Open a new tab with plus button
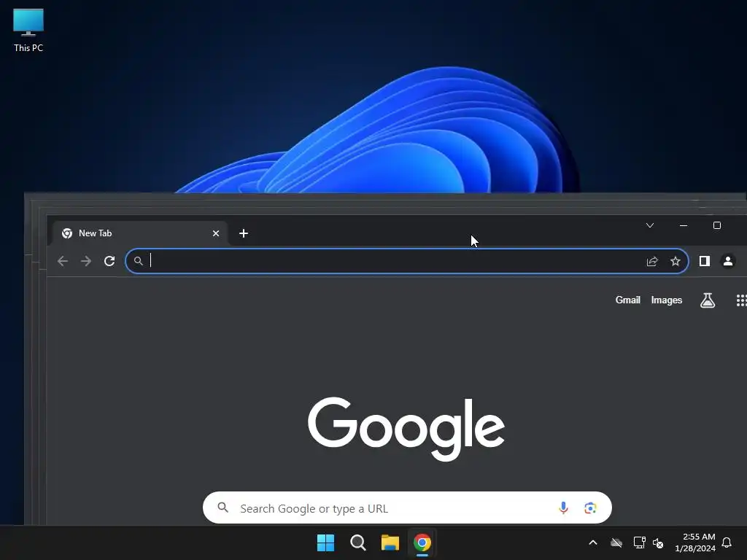Viewport: 747px width, 560px height. [244, 233]
